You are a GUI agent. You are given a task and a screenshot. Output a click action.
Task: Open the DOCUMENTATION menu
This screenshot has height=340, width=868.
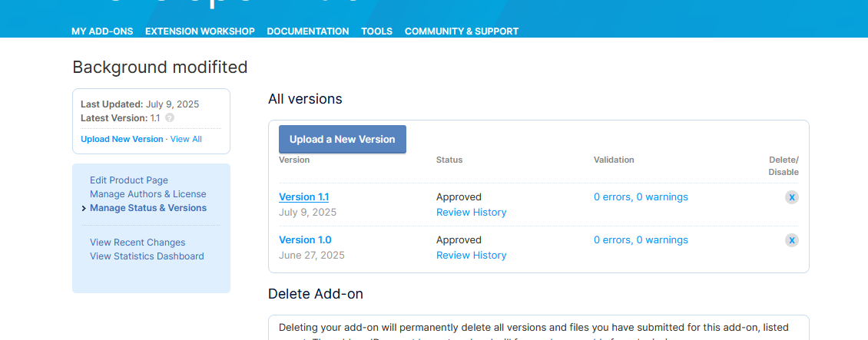pos(308,31)
